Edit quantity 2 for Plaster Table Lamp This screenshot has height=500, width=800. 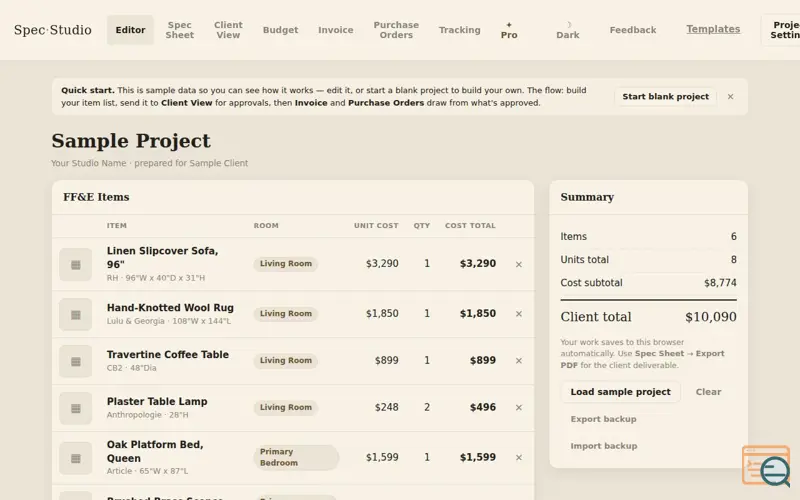coord(427,408)
